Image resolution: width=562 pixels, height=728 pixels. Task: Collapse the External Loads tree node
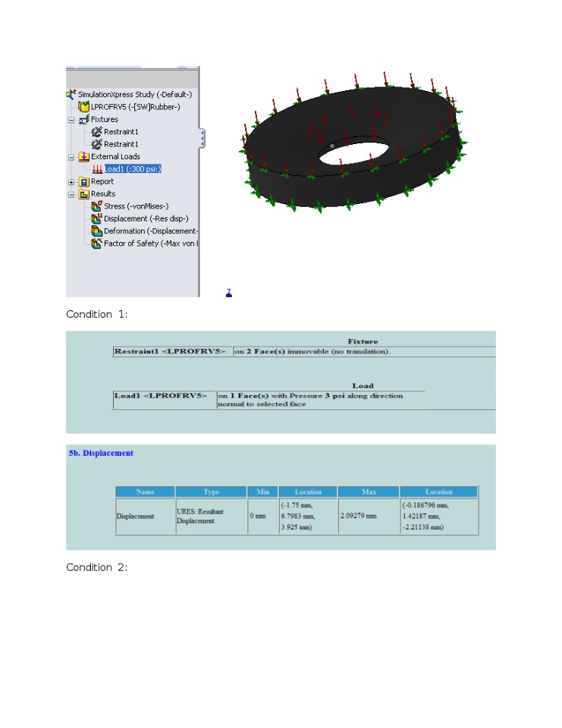(x=71, y=157)
